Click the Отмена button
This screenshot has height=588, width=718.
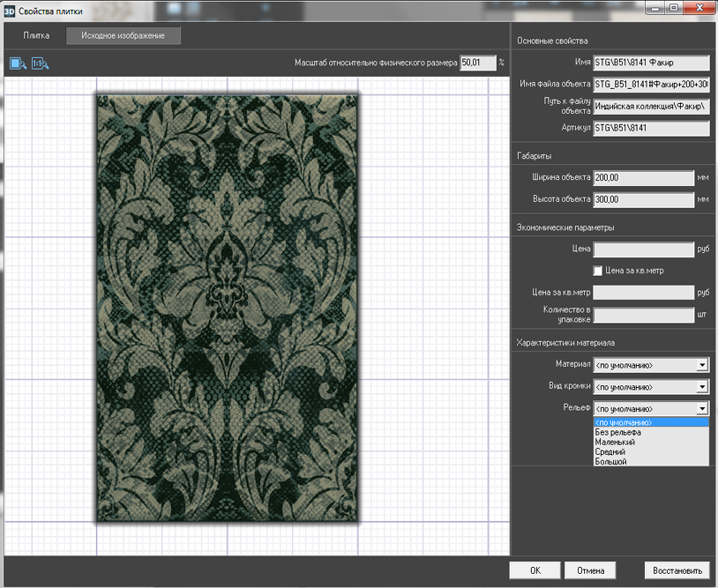[x=590, y=570]
